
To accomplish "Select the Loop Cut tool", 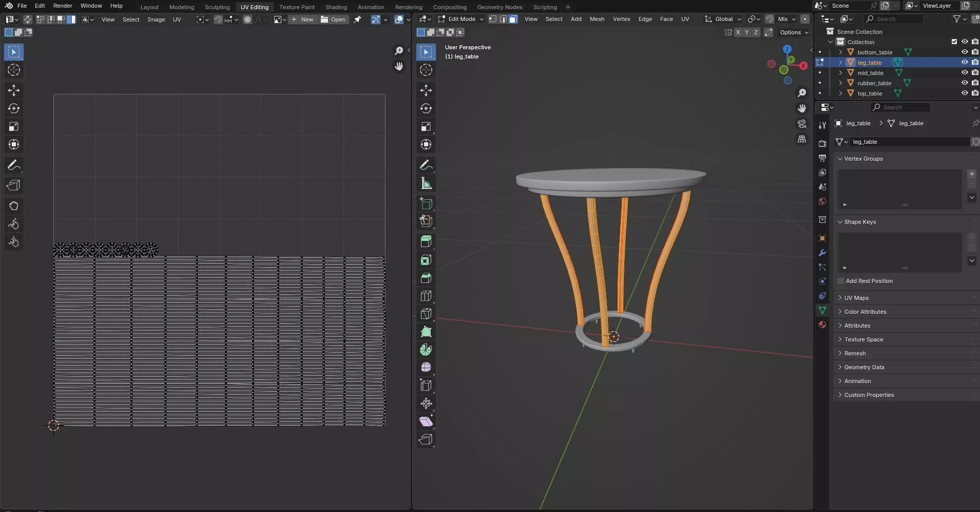I will coord(426,296).
